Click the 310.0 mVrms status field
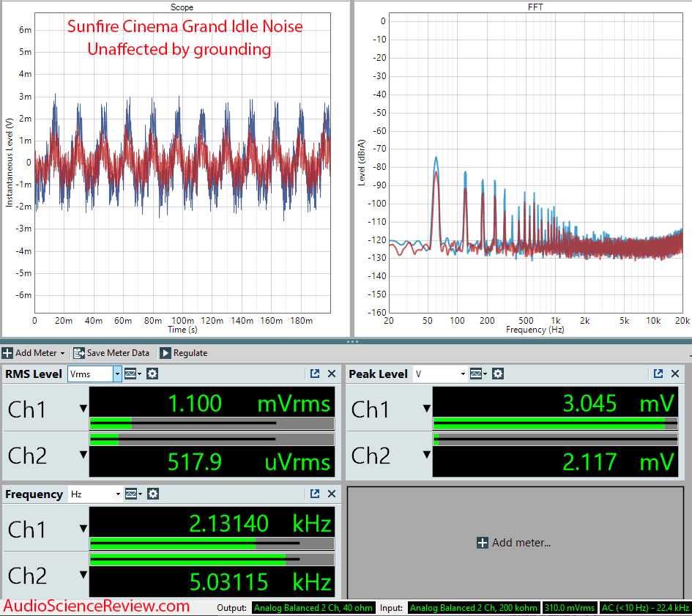 pyautogui.click(x=569, y=608)
